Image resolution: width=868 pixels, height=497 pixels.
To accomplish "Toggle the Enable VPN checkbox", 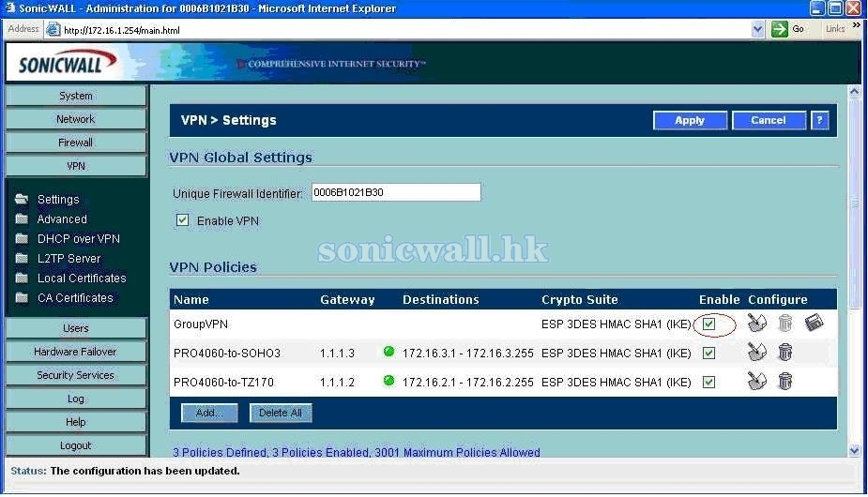I will point(182,220).
